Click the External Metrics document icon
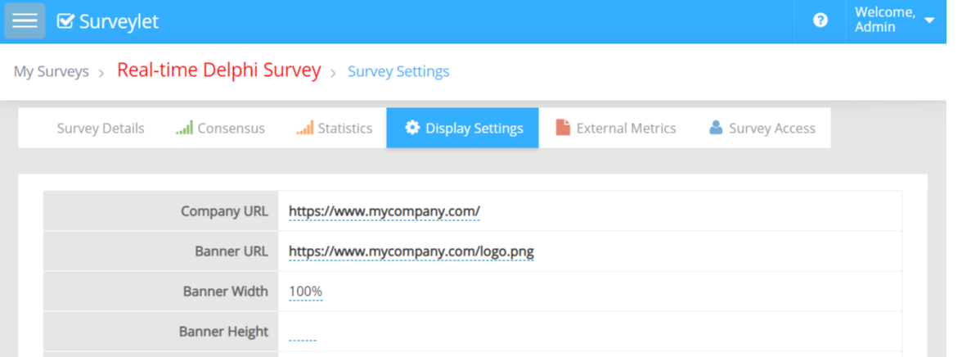Viewport: 980px width, 357px height. coord(563,128)
